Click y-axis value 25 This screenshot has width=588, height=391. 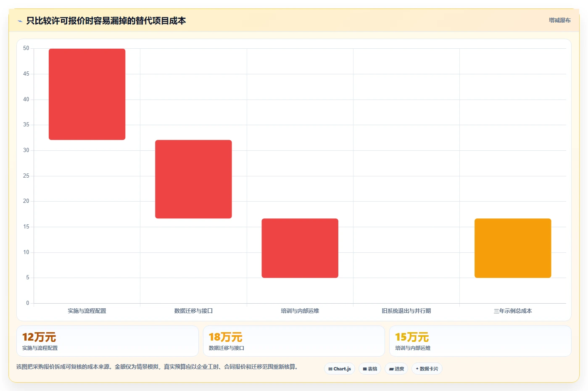(26, 176)
